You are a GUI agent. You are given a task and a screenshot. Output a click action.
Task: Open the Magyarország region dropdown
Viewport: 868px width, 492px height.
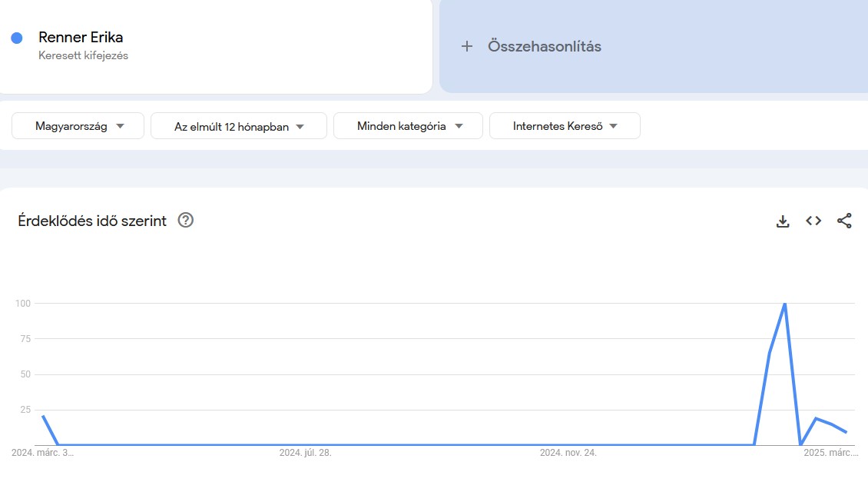pyautogui.click(x=77, y=125)
